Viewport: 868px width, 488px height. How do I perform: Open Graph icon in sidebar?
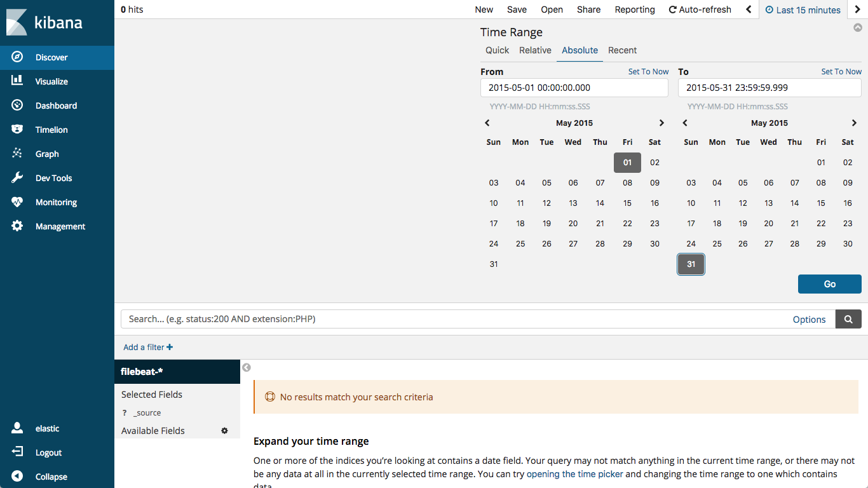(17, 154)
